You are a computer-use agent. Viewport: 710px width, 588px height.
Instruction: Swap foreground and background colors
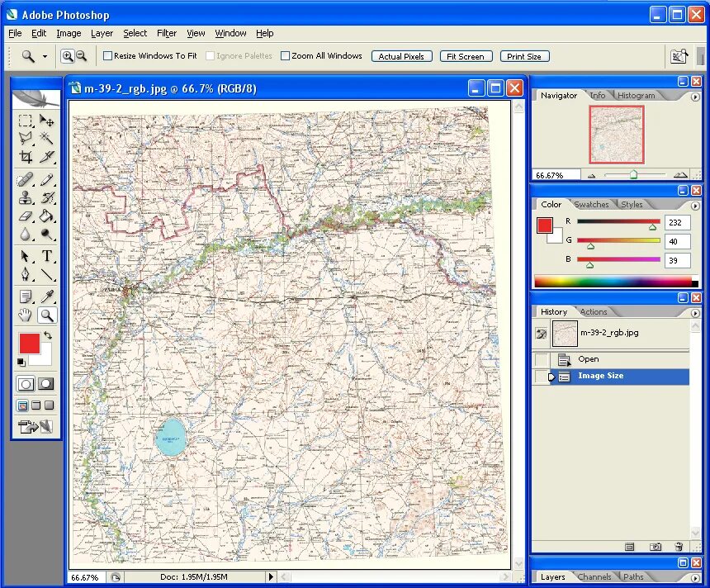(48, 335)
